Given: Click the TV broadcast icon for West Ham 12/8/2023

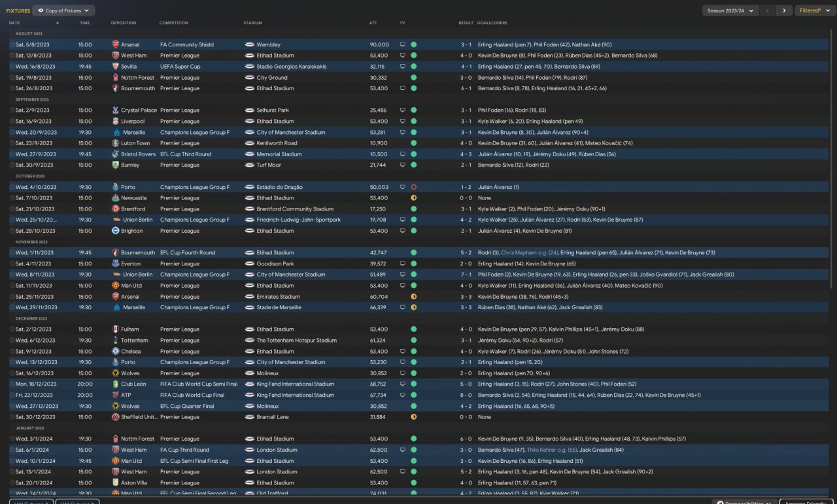Looking at the screenshot, I should [403, 56].
